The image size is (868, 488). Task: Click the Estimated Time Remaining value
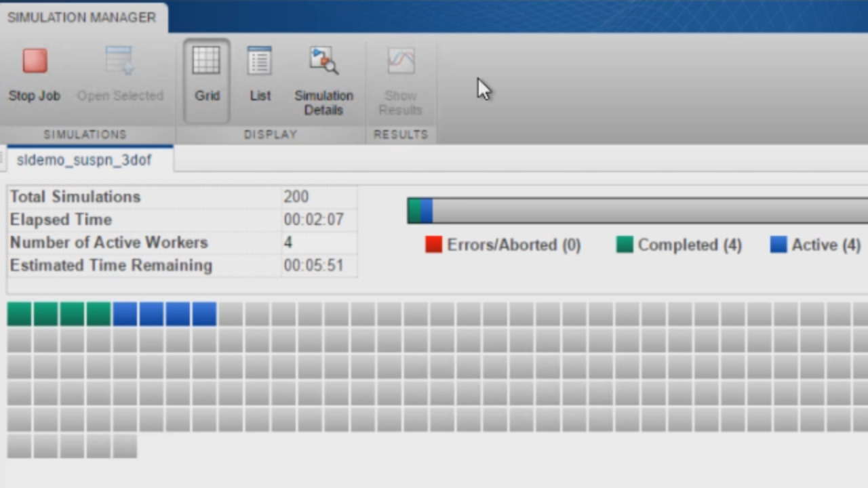[x=313, y=265]
